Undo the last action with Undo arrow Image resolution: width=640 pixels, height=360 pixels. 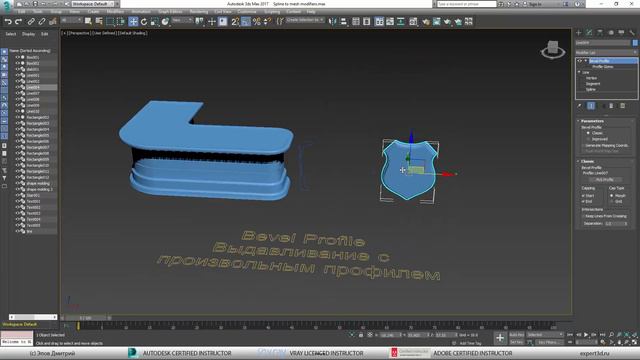[8, 22]
